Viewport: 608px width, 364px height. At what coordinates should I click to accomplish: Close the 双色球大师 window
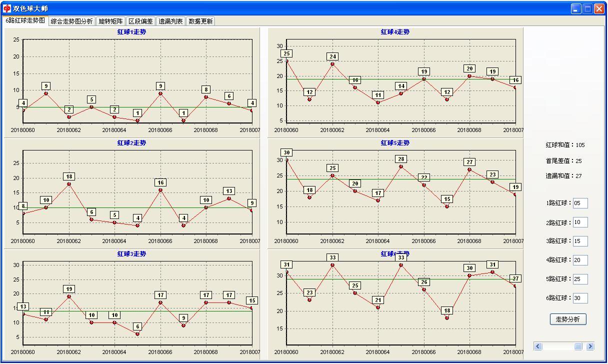coord(598,8)
